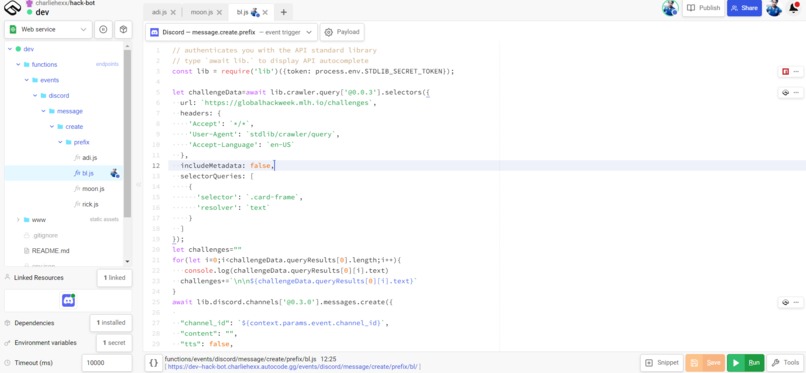The image size is (806, 373).
Task: Click the Save button
Action: click(705, 363)
